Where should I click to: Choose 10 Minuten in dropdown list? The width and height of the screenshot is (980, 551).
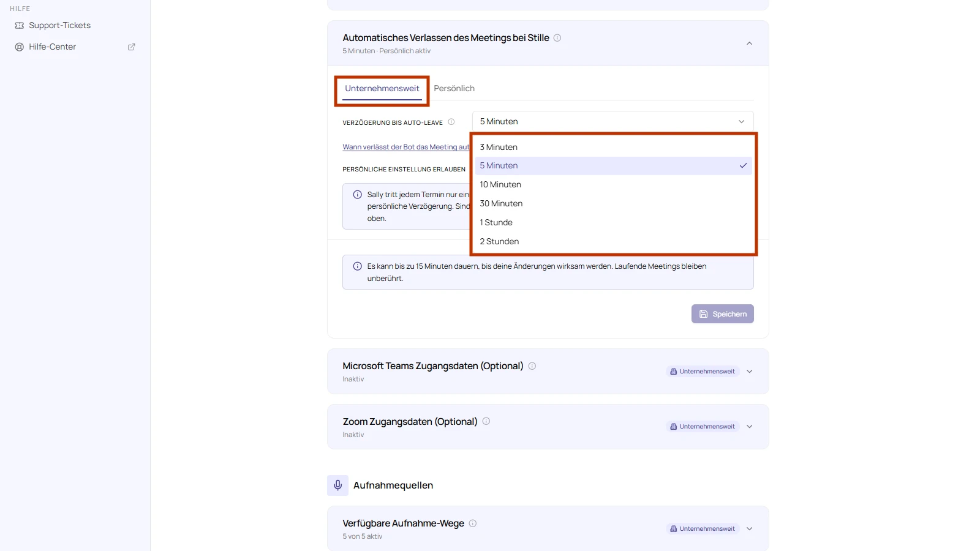tap(613, 185)
